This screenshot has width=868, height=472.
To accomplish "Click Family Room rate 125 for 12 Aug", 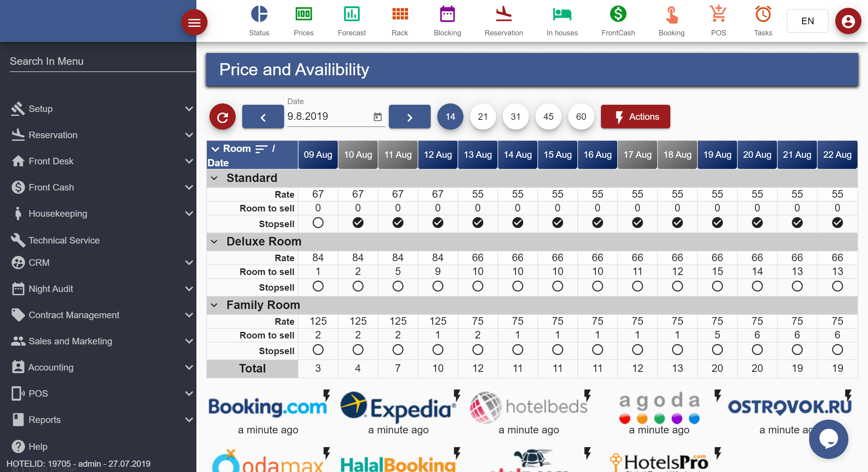I will [x=437, y=321].
